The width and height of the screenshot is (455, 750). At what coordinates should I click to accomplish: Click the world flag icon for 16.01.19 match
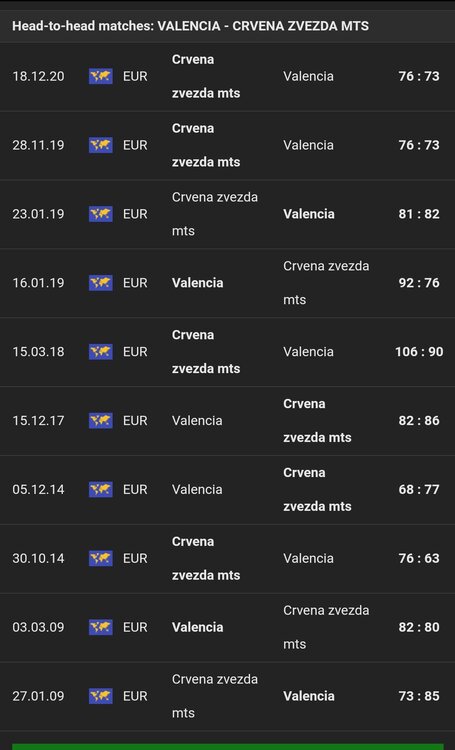[100, 283]
